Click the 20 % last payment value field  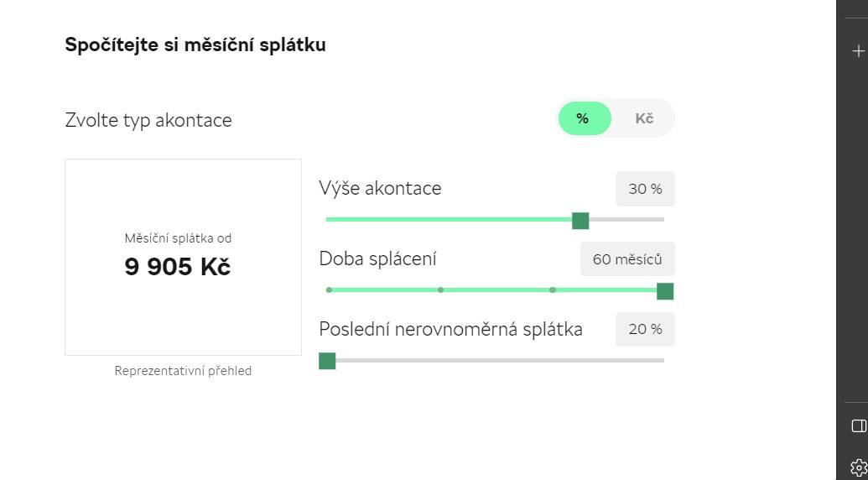tap(645, 330)
